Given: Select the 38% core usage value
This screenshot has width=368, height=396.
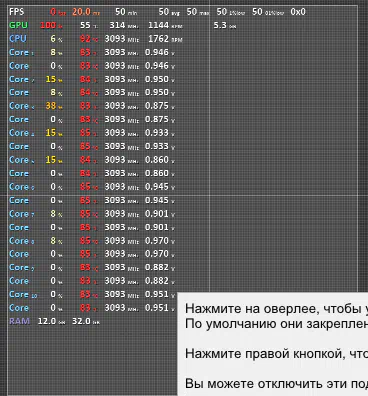Looking at the screenshot, I should [54, 106].
